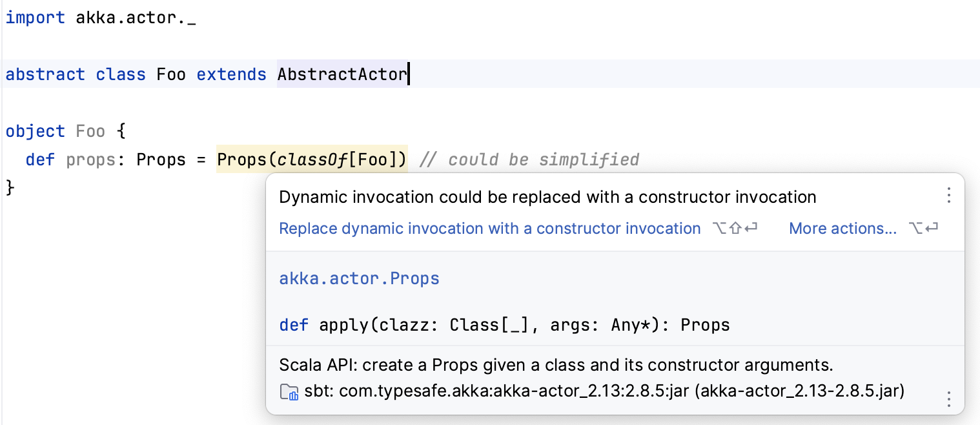Click the import keyword on the first line

[x=35, y=17]
